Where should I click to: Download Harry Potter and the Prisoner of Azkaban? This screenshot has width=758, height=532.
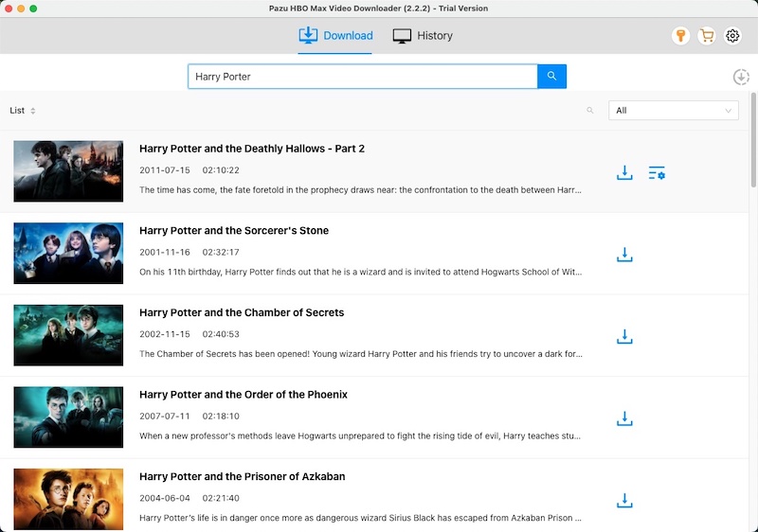point(624,501)
